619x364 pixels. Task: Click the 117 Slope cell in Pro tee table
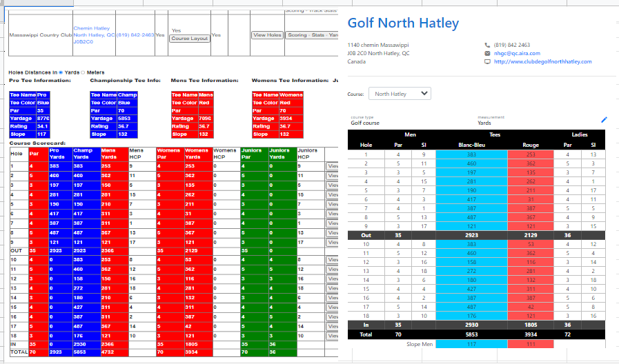coord(43,134)
